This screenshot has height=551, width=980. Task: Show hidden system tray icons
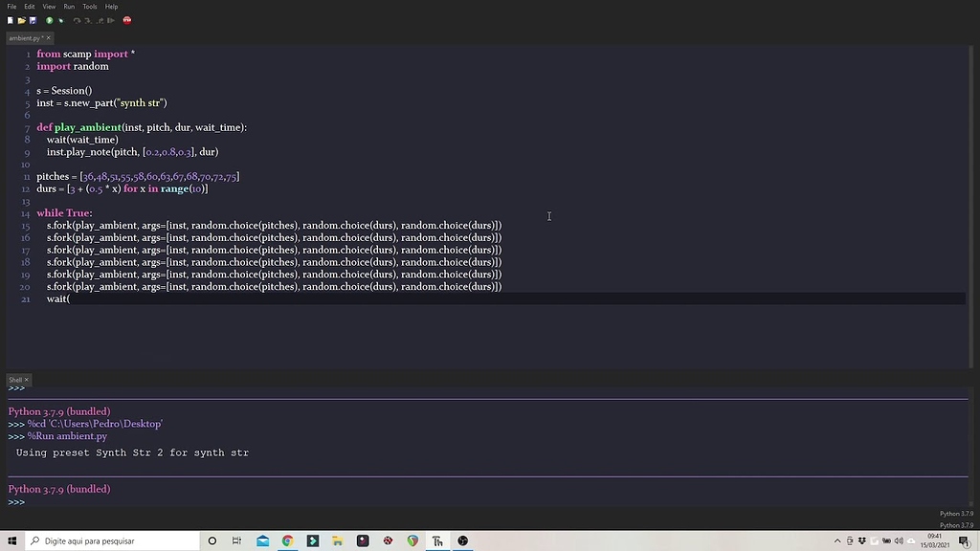tap(837, 541)
